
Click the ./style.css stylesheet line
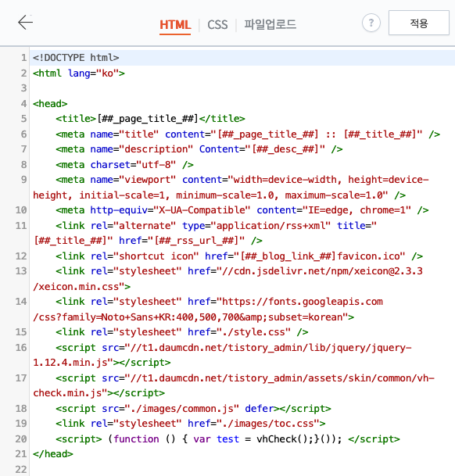pyautogui.click(x=182, y=332)
